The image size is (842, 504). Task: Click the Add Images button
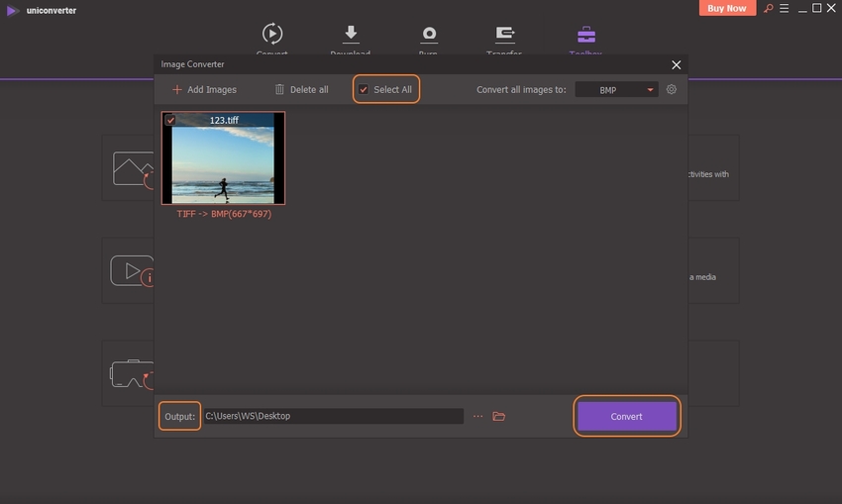(204, 89)
